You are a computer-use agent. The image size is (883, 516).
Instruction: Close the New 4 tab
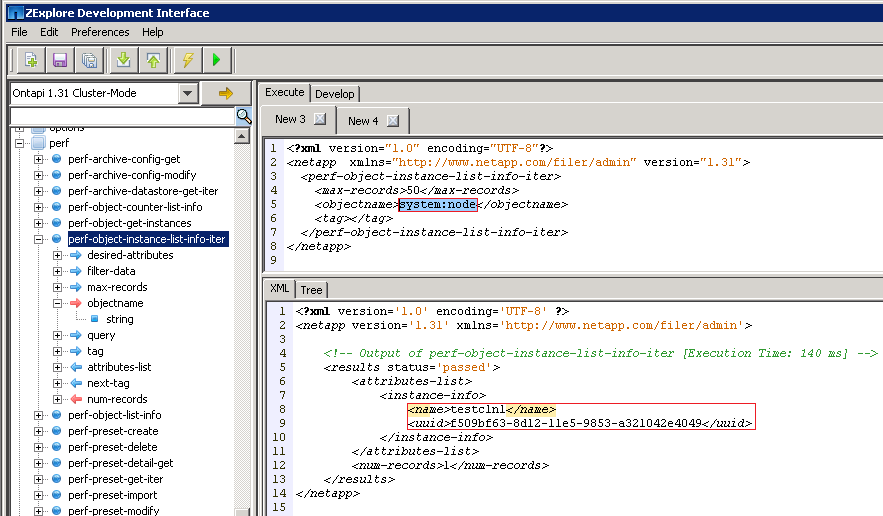click(393, 121)
